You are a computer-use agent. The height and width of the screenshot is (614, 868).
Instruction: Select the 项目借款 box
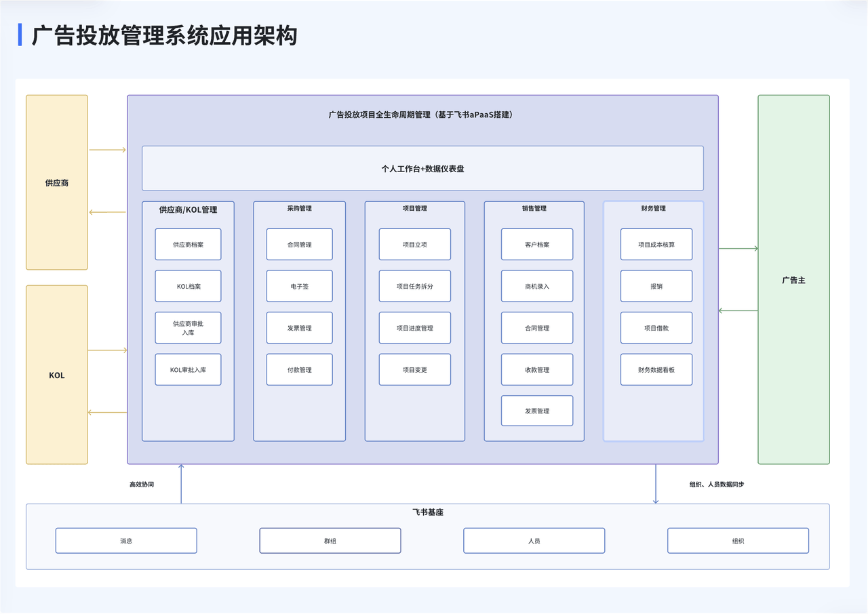pyautogui.click(x=656, y=328)
